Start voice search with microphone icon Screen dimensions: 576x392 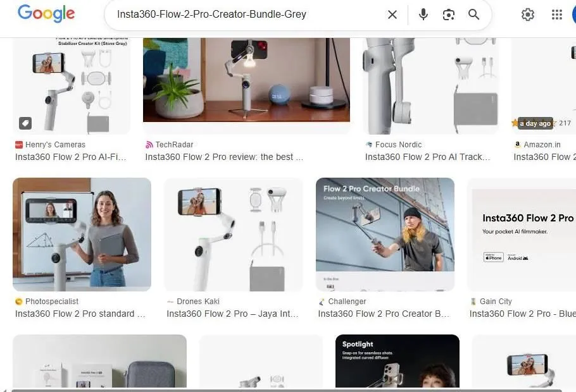(x=423, y=15)
